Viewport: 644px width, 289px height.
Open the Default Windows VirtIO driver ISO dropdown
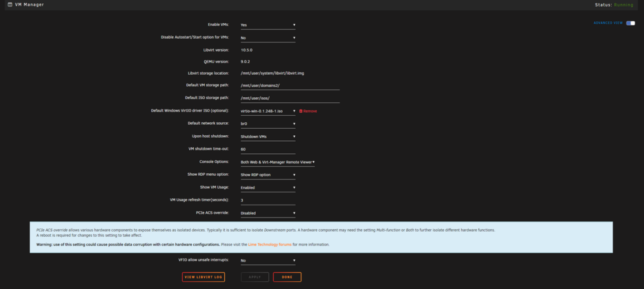click(x=268, y=111)
